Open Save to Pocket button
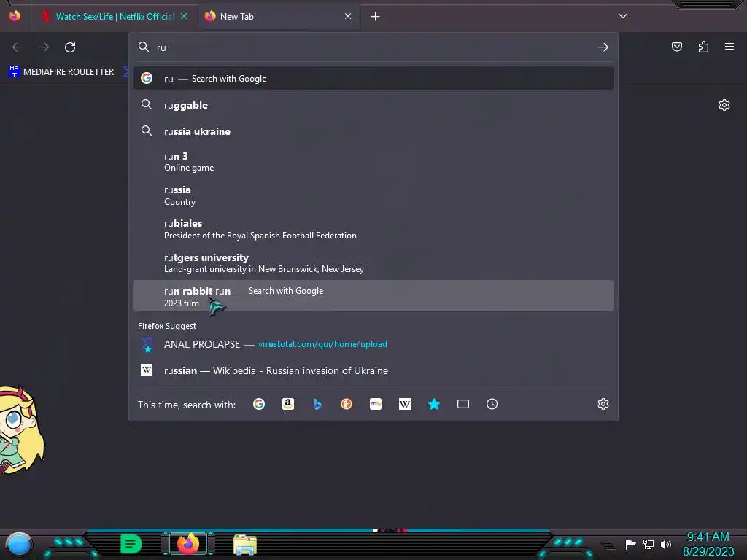The image size is (747, 560). [677, 47]
